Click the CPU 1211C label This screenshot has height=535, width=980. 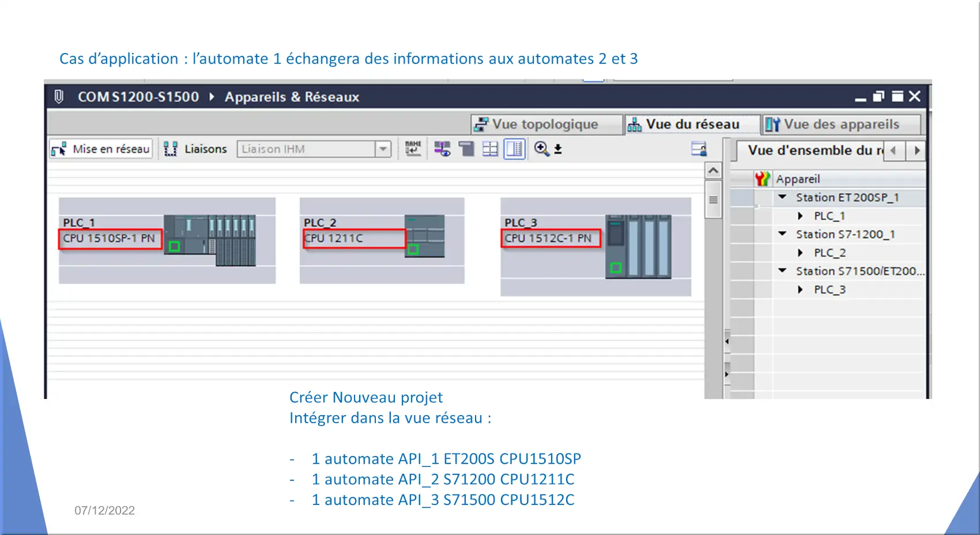(x=334, y=238)
